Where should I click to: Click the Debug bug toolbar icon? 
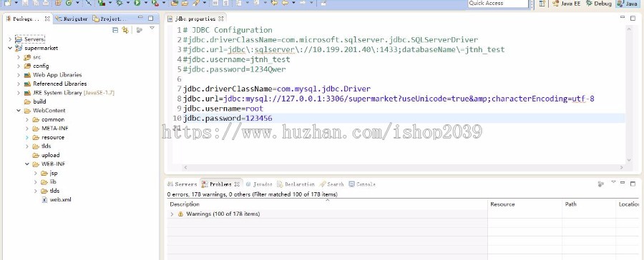119,3
